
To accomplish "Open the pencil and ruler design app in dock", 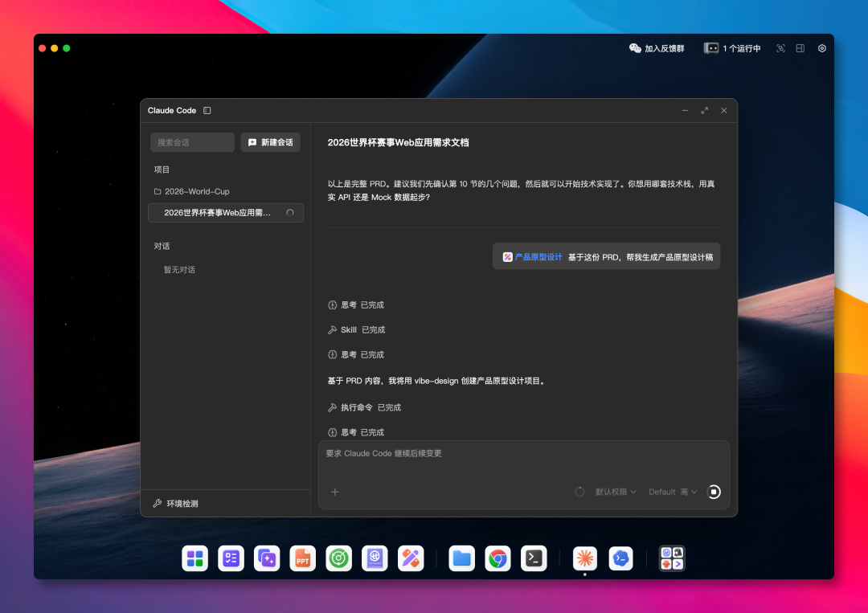I will pos(411,559).
